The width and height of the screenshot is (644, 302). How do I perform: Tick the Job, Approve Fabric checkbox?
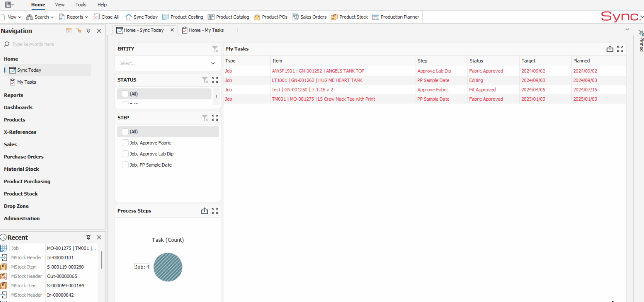tap(125, 143)
